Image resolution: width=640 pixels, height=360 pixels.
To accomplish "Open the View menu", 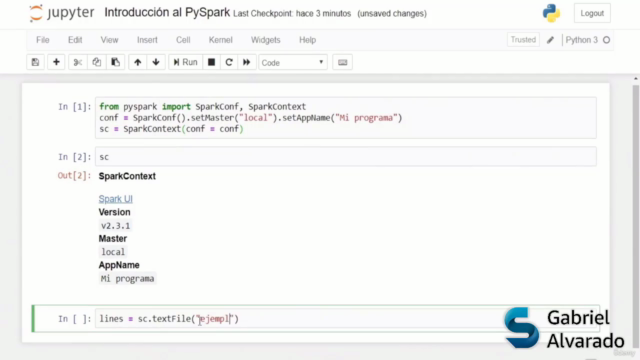I will point(109,40).
